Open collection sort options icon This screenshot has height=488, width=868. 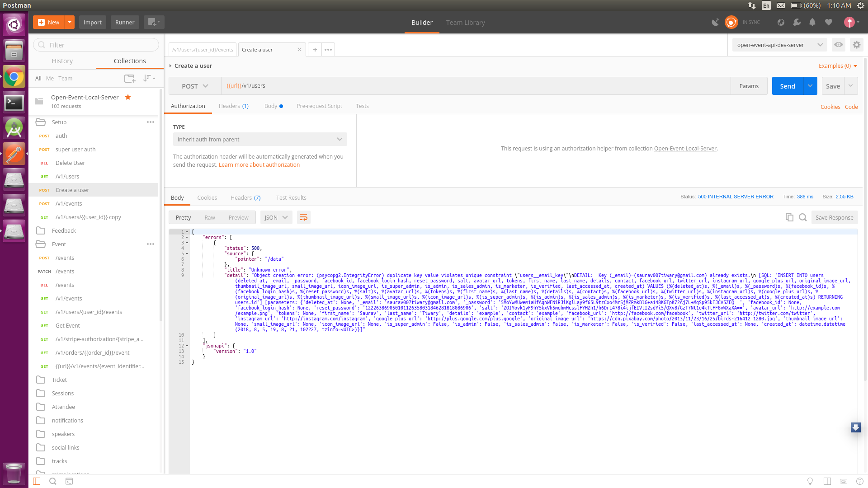coord(149,78)
